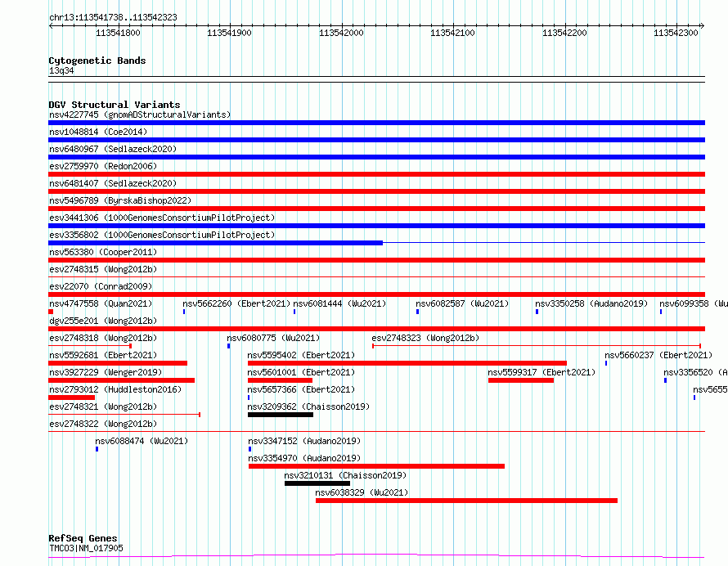Click the blue bar under esv3356802
Screen dimensions: 728x566
click(x=215, y=243)
